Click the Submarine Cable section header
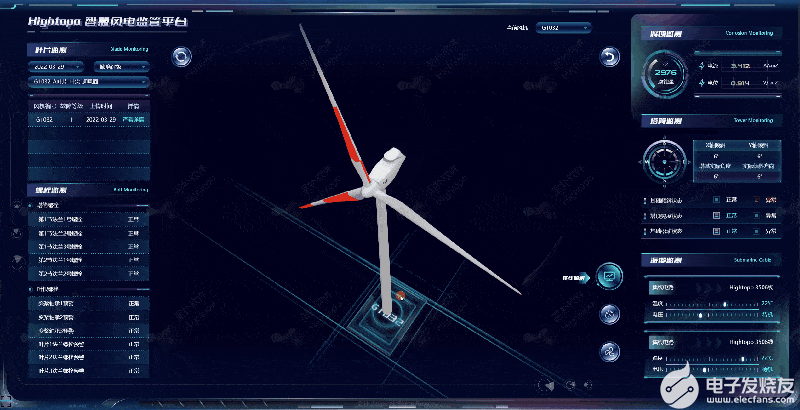Screen dimensions: 800x410 (x=711, y=260)
